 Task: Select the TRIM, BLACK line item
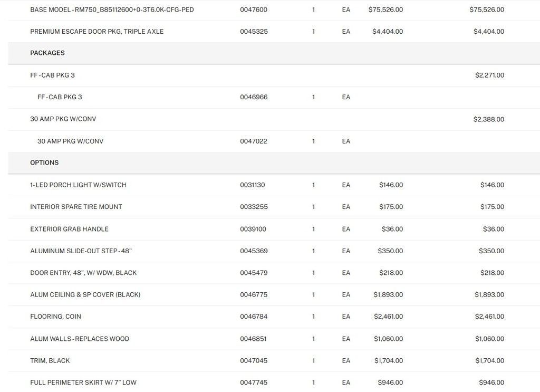click(50, 361)
